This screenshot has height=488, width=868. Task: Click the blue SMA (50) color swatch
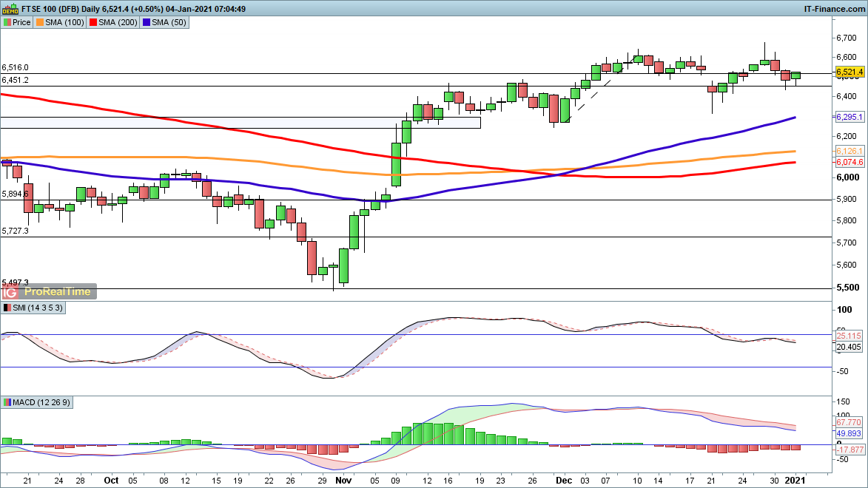[147, 22]
